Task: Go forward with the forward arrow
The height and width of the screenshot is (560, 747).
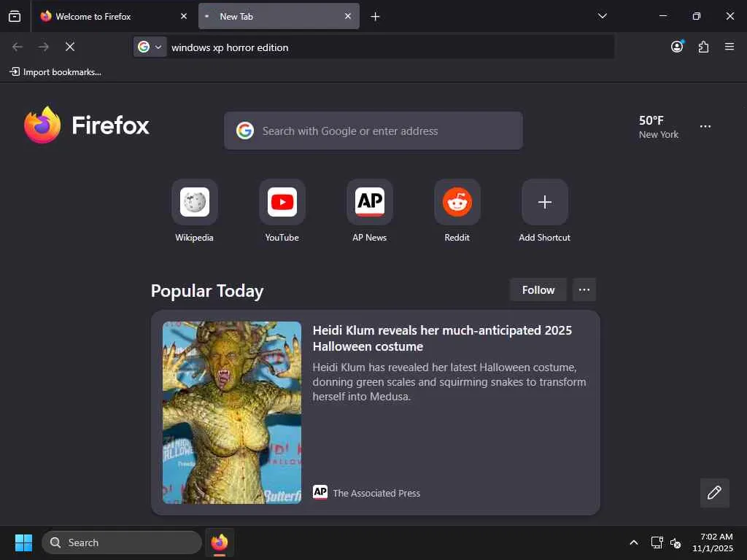Action: (x=44, y=47)
